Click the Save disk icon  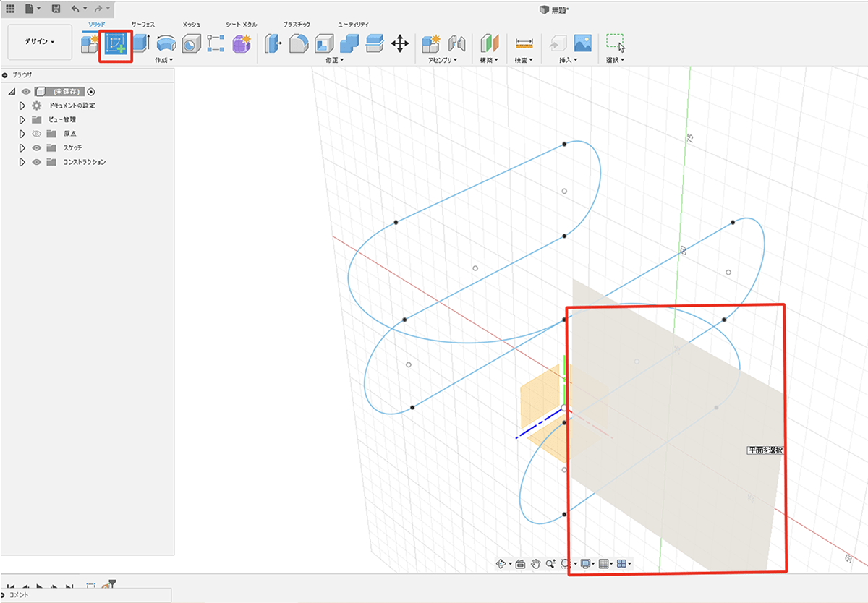point(56,9)
